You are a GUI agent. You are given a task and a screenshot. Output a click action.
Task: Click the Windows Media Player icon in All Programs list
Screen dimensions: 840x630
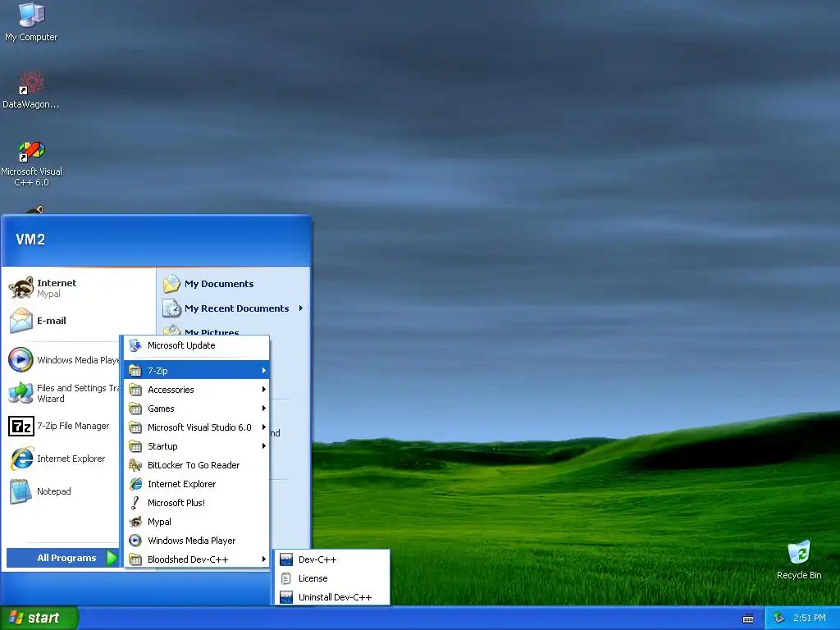pos(135,541)
